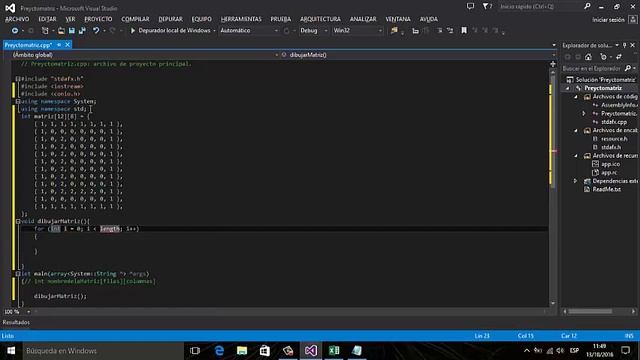Click the quick launch search magnifier
Image resolution: width=640 pixels, height=360 pixels.
point(587,7)
